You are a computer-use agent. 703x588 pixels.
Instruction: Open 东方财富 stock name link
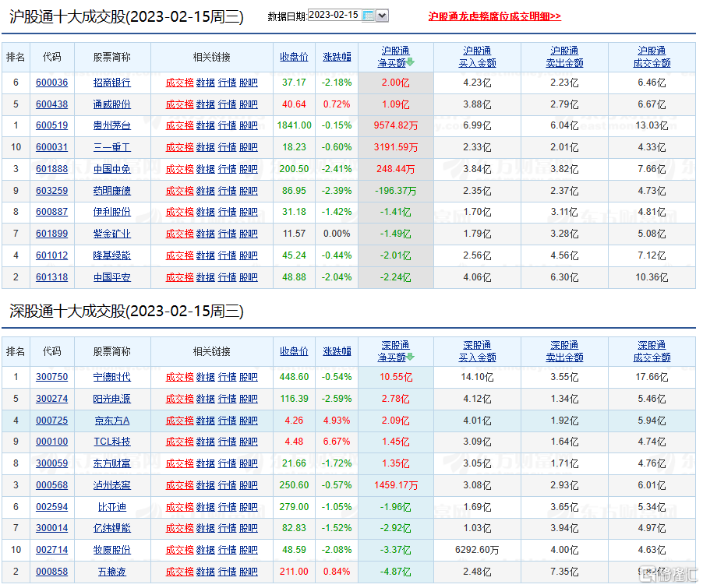coord(112,463)
